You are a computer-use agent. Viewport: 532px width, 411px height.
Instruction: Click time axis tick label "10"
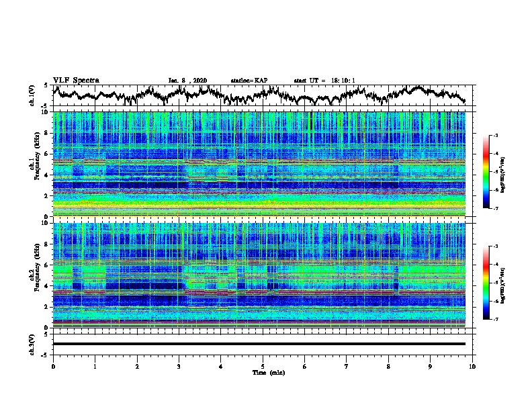(x=472, y=367)
